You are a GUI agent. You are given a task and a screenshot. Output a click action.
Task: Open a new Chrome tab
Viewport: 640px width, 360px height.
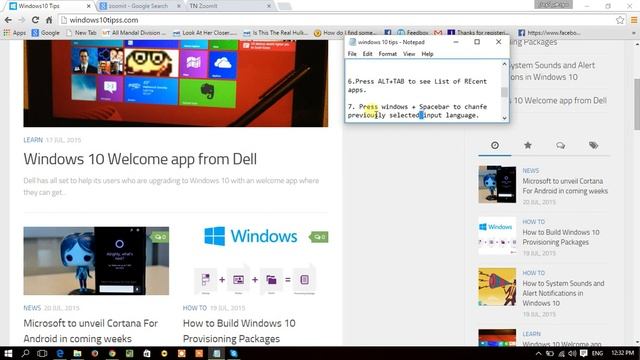[x=284, y=6]
